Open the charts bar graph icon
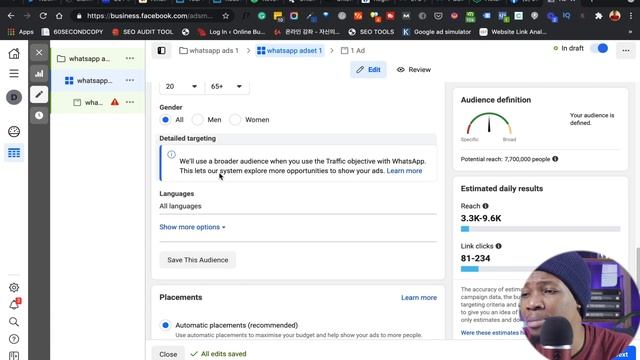This screenshot has height=360, width=640. pyautogui.click(x=39, y=73)
